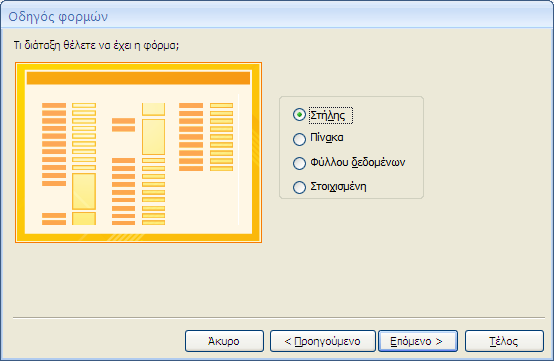
Task: Click the yellow field stack in the preview's right column
Action: coord(222,137)
